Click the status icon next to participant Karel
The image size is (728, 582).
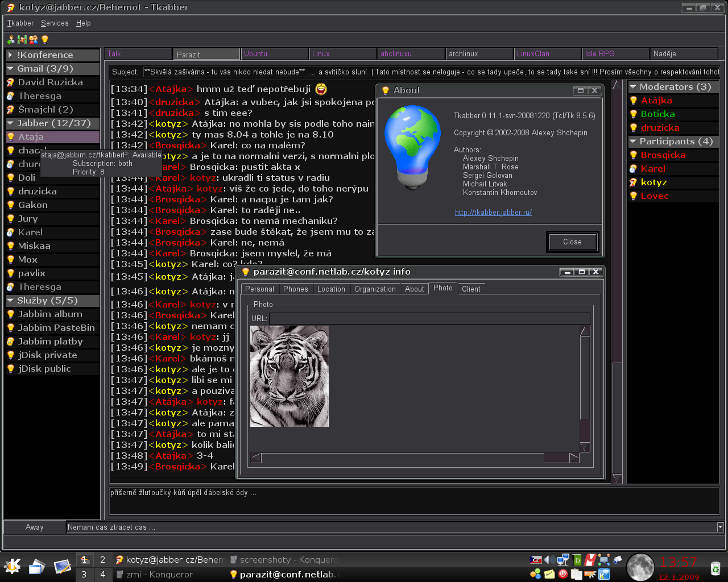coord(633,169)
